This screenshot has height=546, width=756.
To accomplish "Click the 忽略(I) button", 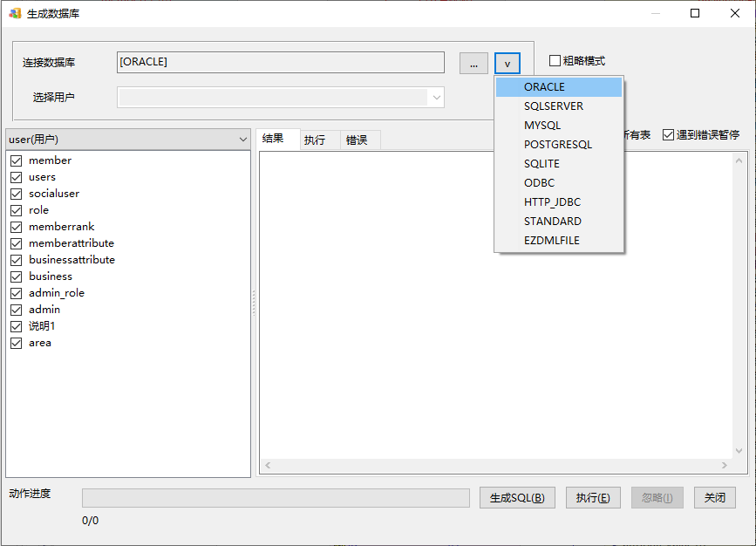I will click(657, 498).
